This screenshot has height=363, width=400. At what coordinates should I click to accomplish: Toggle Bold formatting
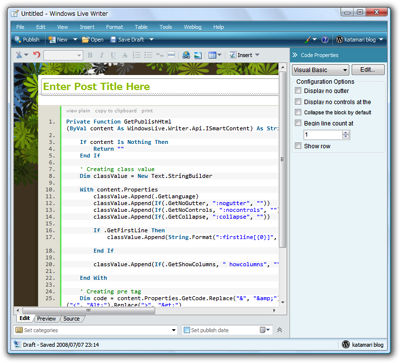click(x=90, y=55)
